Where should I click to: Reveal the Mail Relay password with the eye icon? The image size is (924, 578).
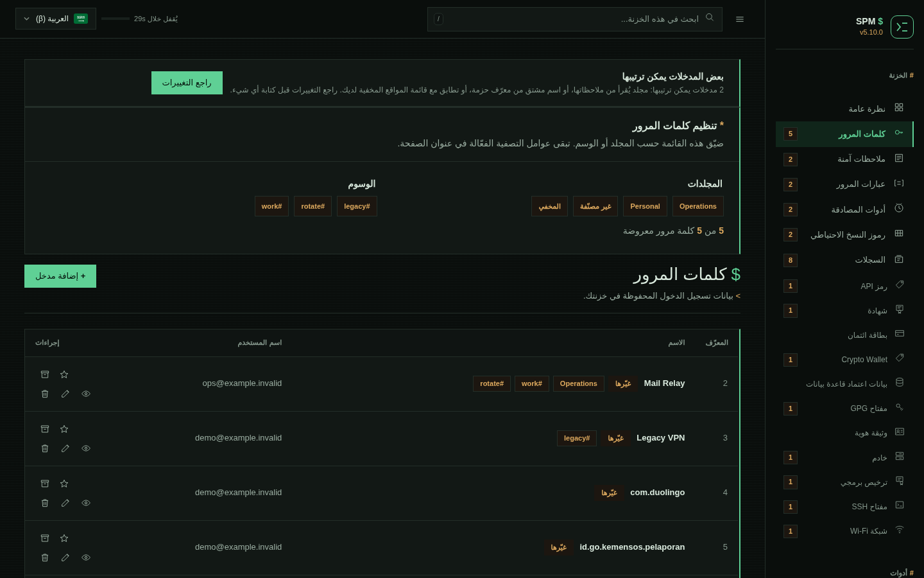86,394
